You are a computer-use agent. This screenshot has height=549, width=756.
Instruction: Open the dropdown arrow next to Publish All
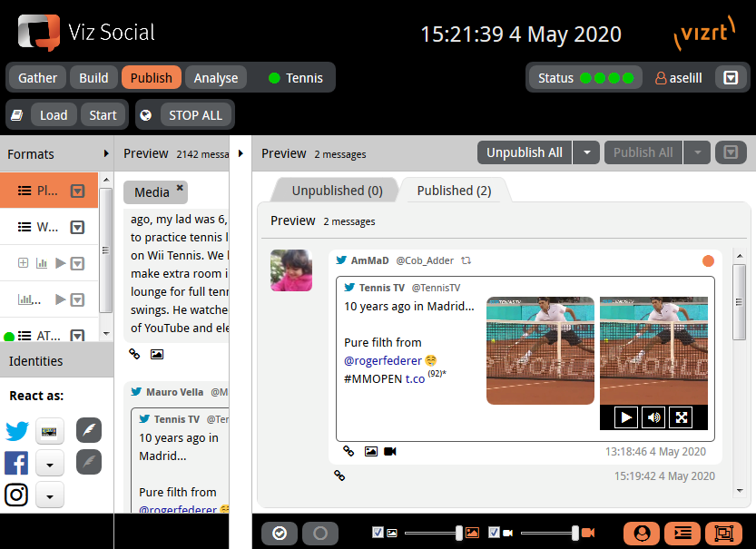tap(697, 152)
